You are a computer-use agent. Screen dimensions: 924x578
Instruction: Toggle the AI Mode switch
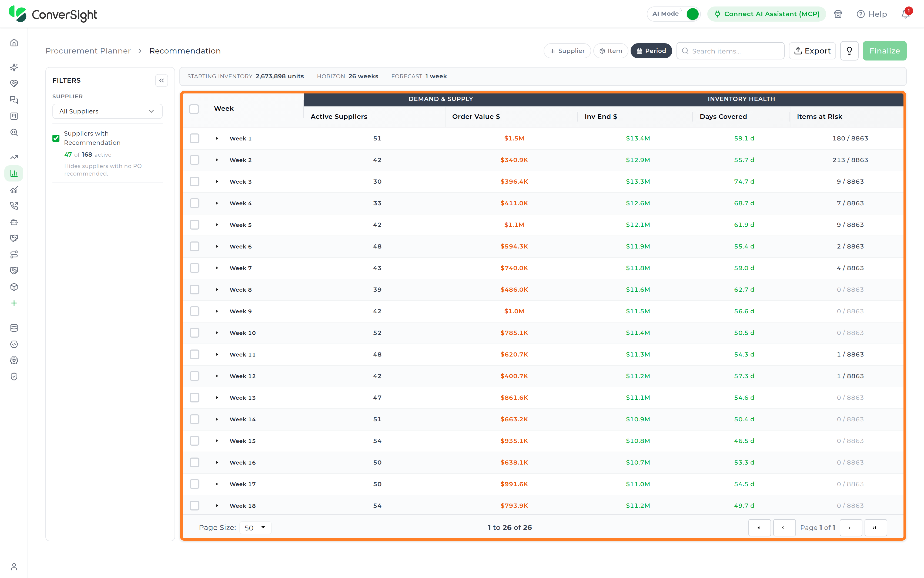click(692, 14)
